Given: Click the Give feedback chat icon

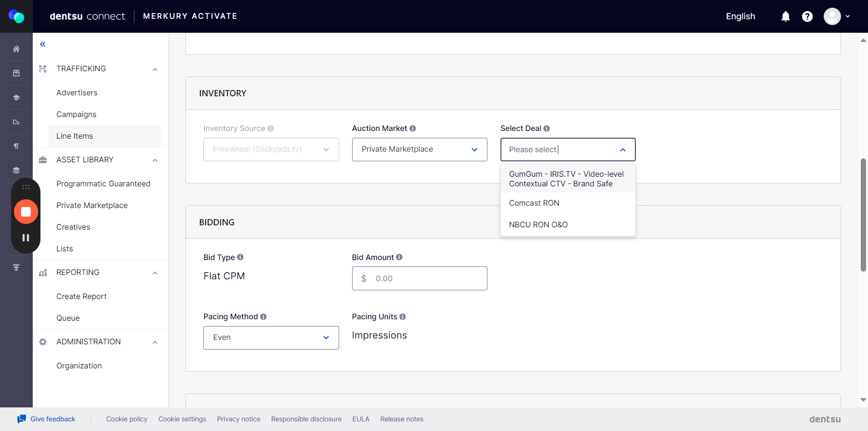Looking at the screenshot, I should point(22,419).
